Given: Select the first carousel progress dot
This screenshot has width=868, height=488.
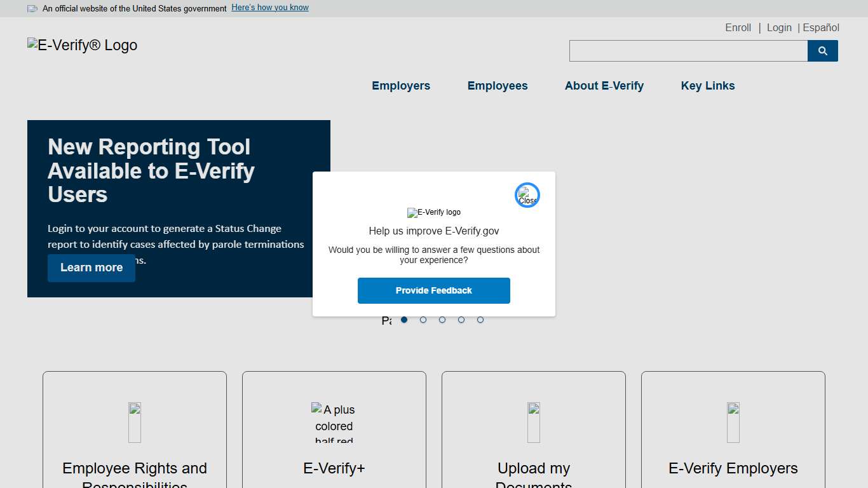Looking at the screenshot, I should [x=404, y=320].
